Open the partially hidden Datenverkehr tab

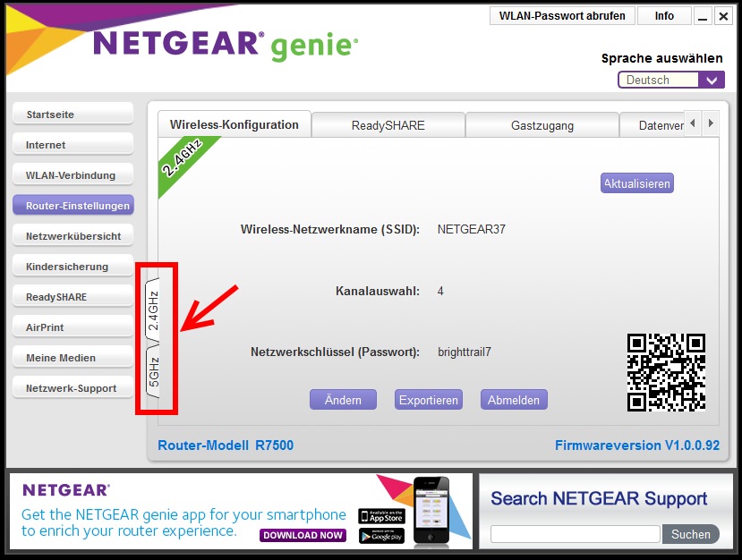(652, 125)
